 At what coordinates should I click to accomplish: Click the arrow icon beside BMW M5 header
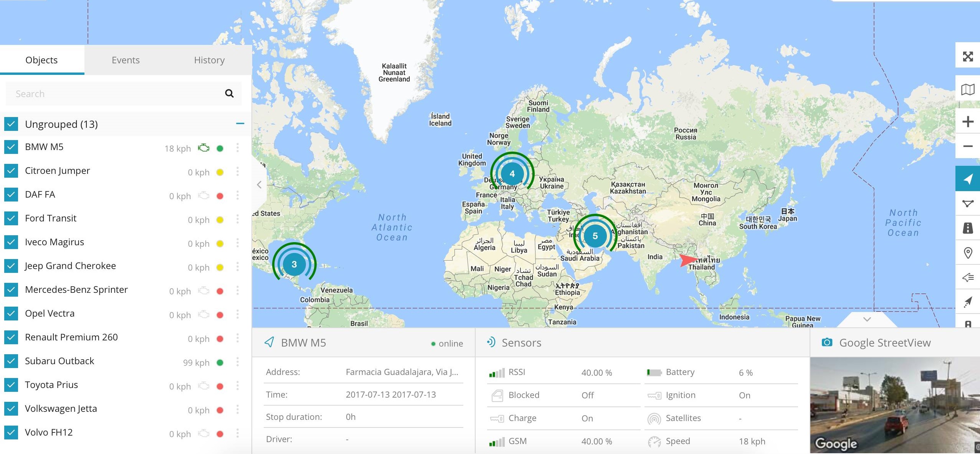269,342
